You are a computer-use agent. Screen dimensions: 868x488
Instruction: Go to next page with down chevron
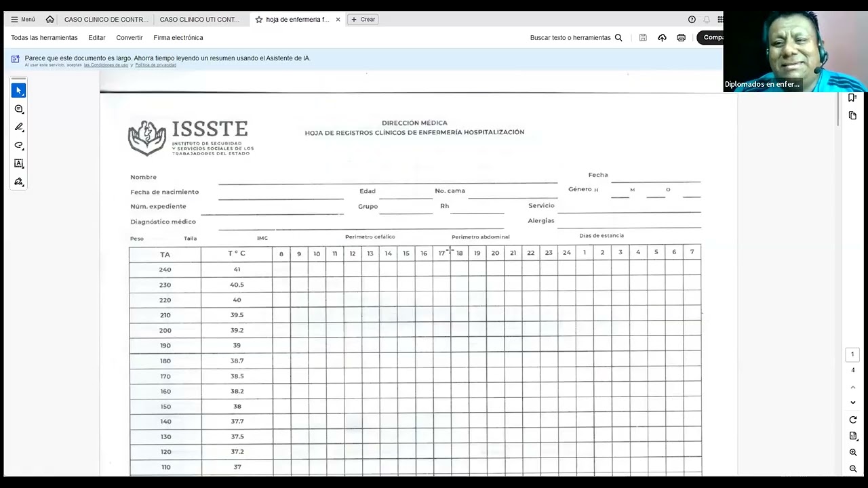point(853,403)
